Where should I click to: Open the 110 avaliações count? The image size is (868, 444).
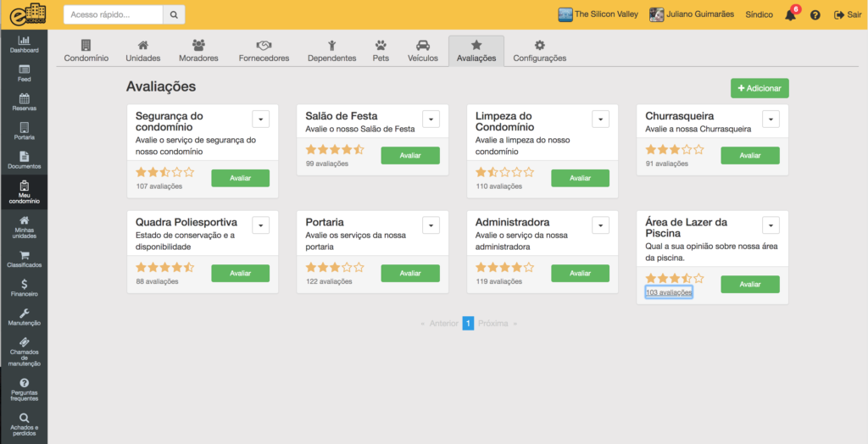tap(498, 186)
